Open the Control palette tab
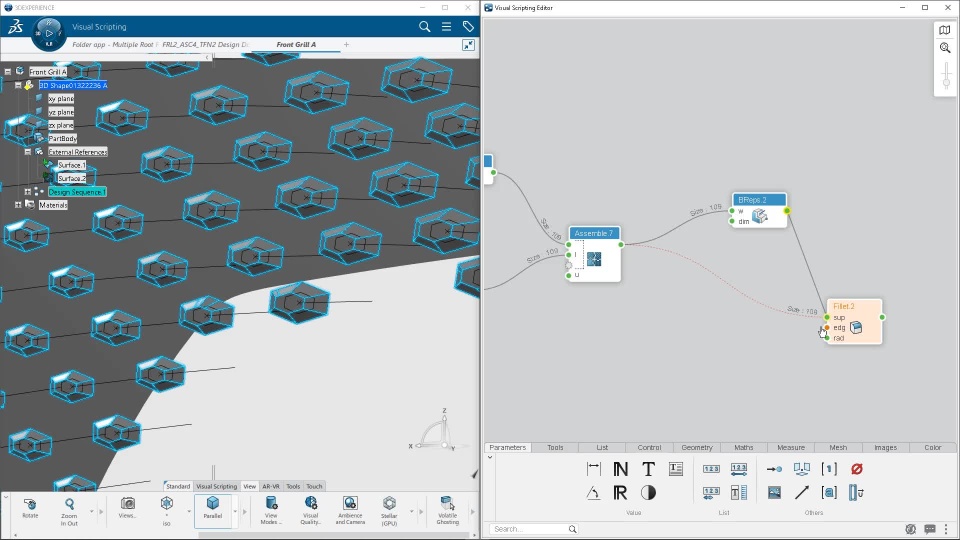Image resolution: width=960 pixels, height=540 pixels. coord(649,448)
